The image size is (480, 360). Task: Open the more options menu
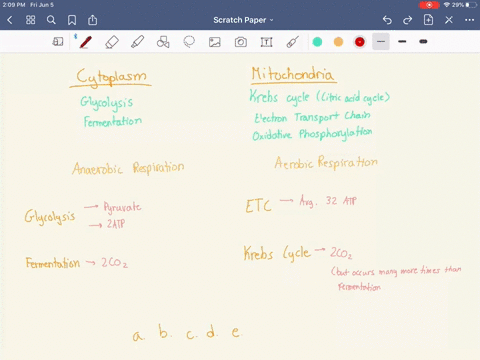tap(469, 20)
